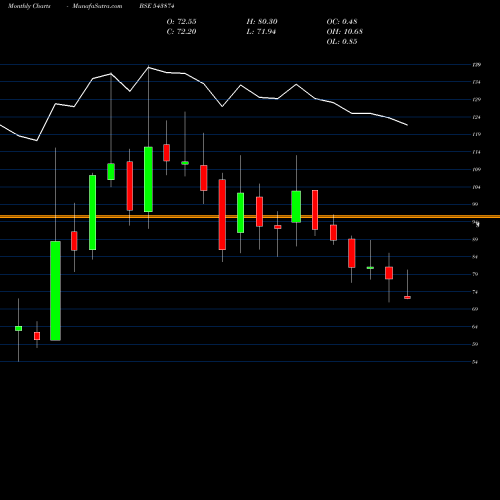Click the 79 price axis label
This screenshot has width=500, height=500.
[475, 274]
